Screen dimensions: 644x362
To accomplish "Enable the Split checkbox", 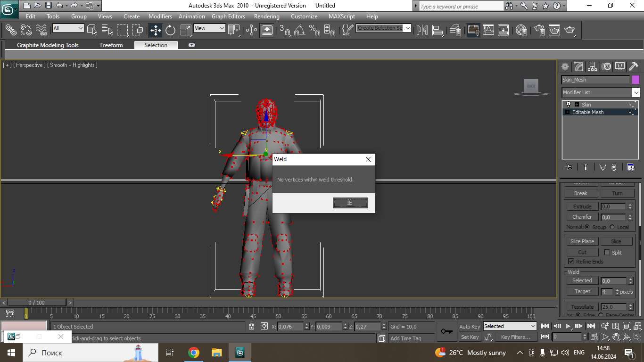I will coord(607,252).
